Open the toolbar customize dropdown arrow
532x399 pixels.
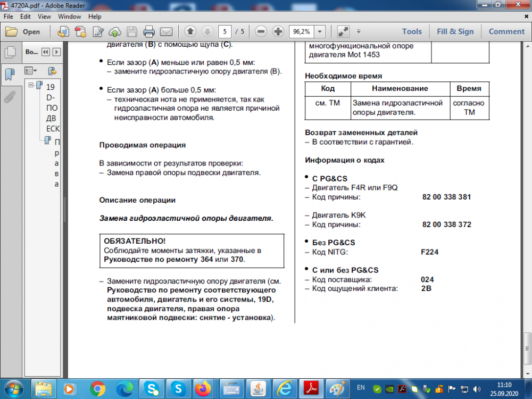(359, 31)
